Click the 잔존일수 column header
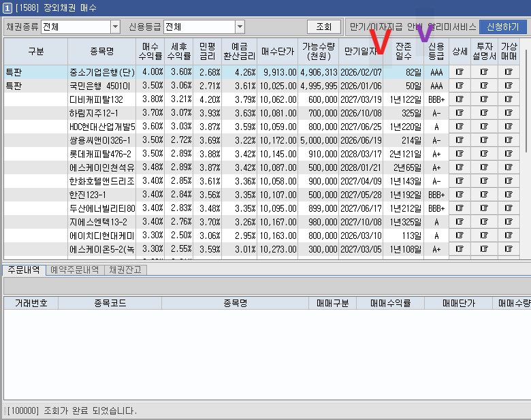Viewport: 531px width, 420px height. pyautogui.click(x=403, y=52)
